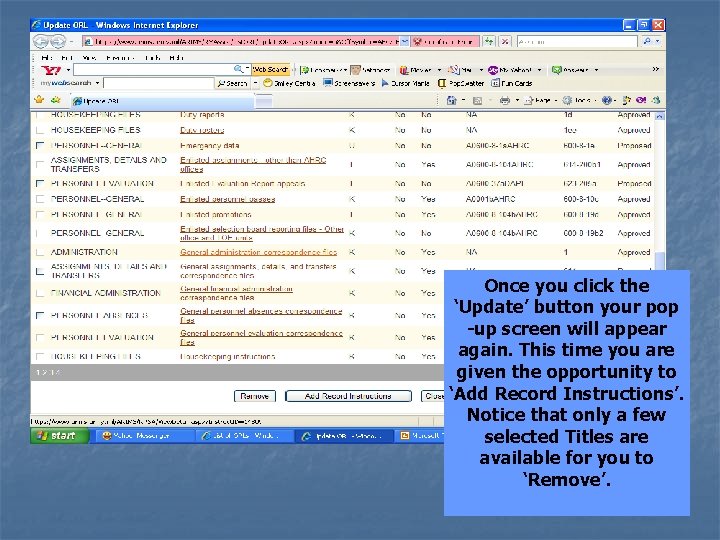Open the Page menu dropdown in command bar
This screenshot has height=540, width=720.
click(540, 100)
